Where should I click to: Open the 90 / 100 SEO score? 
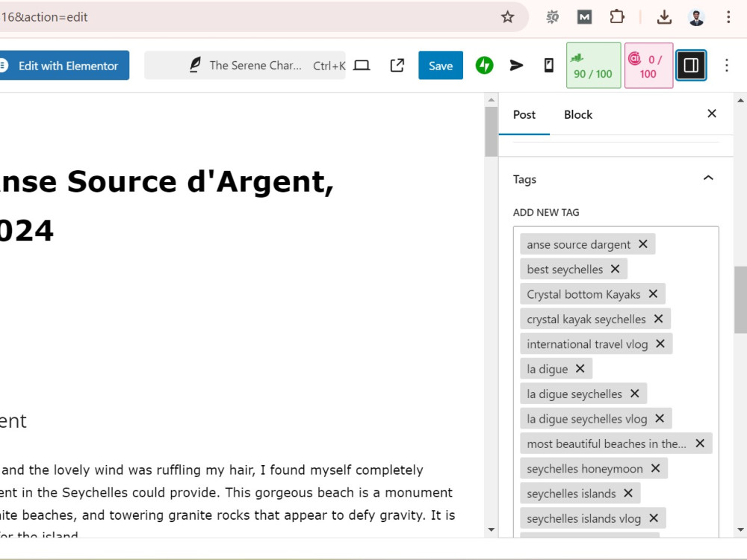[x=594, y=65]
